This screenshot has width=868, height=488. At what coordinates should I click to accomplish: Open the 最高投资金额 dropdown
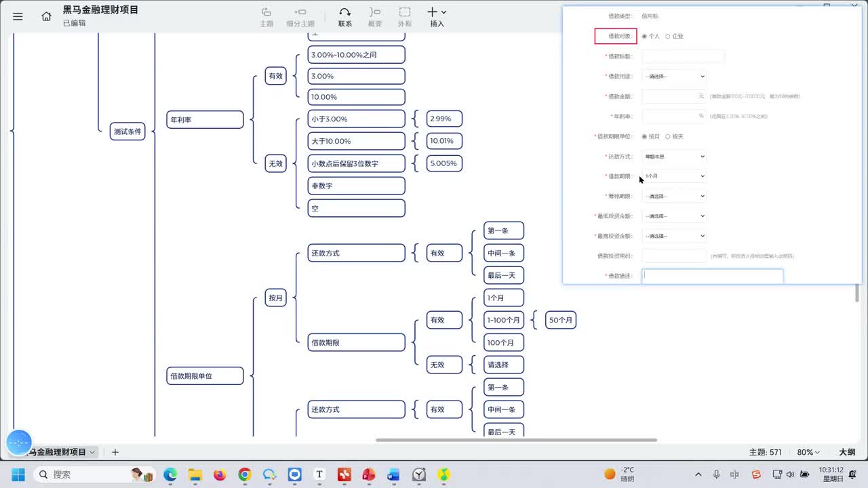coord(674,236)
